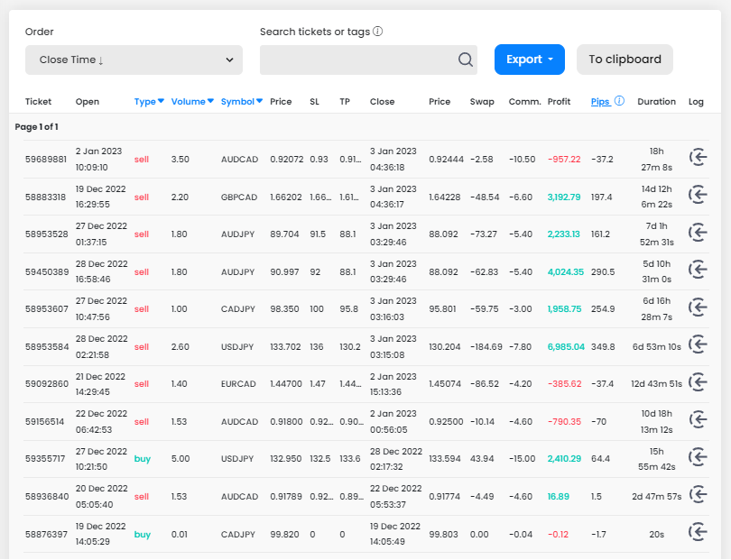Click the Duration column header
This screenshot has height=560, width=731.
(656, 101)
